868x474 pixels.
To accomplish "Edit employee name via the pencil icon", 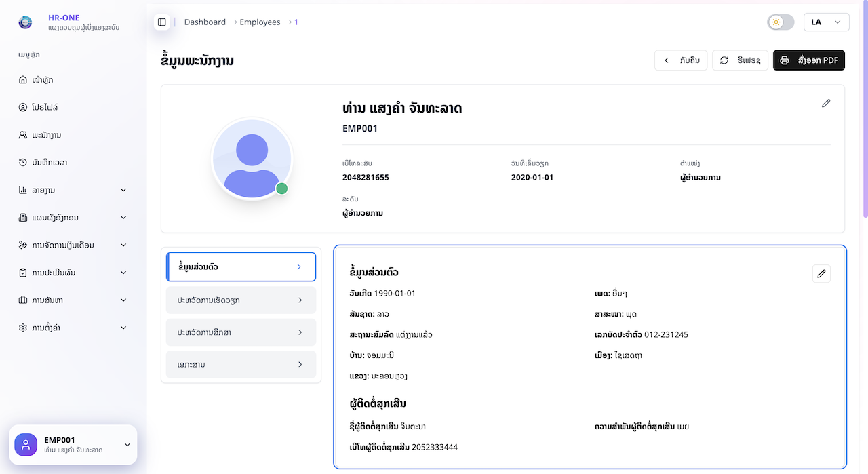I will tap(826, 103).
